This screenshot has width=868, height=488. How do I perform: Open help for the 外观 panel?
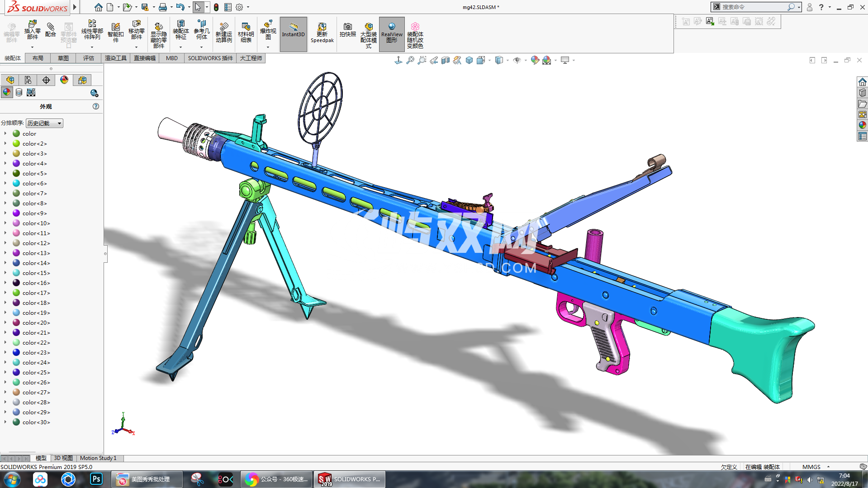[x=96, y=106]
